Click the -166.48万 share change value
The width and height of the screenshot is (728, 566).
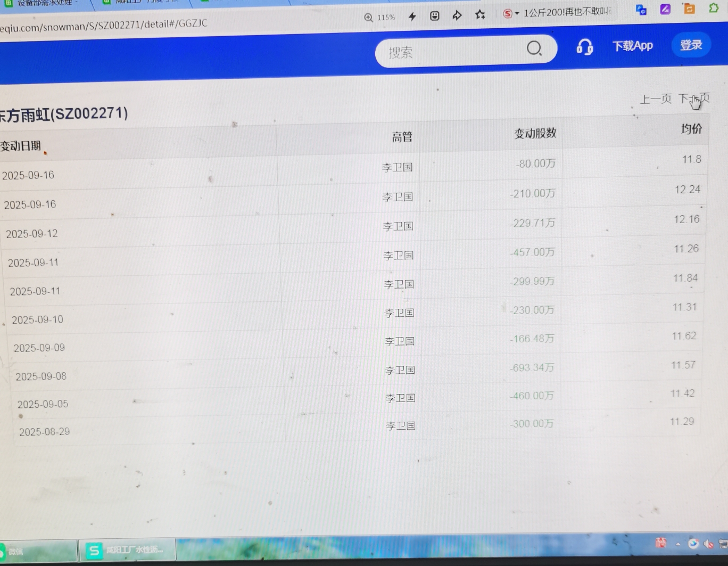pyautogui.click(x=532, y=339)
